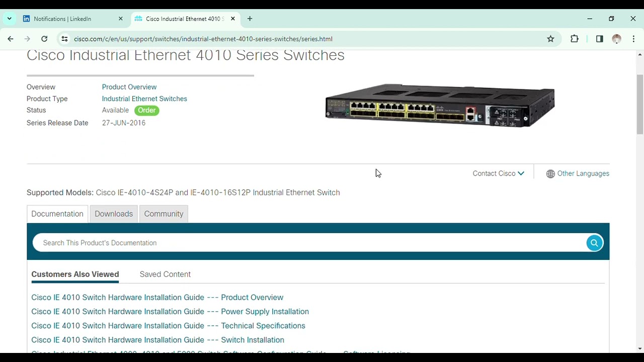Click the forward navigation arrow
The height and width of the screenshot is (362, 644).
(x=27, y=39)
